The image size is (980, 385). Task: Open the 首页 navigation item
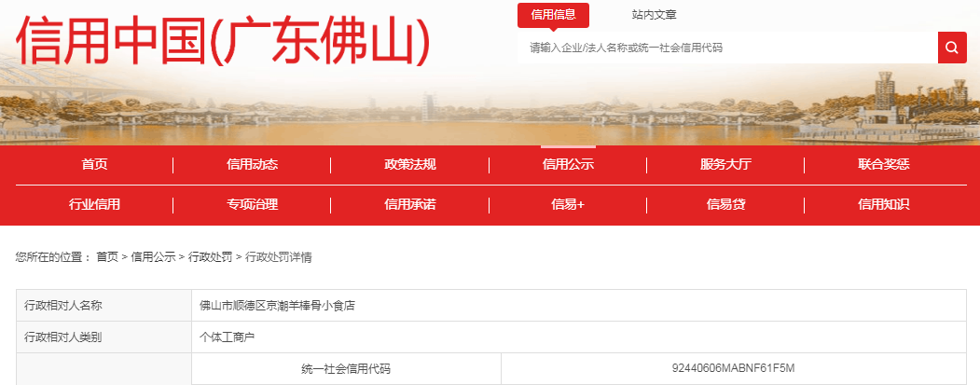click(x=94, y=165)
